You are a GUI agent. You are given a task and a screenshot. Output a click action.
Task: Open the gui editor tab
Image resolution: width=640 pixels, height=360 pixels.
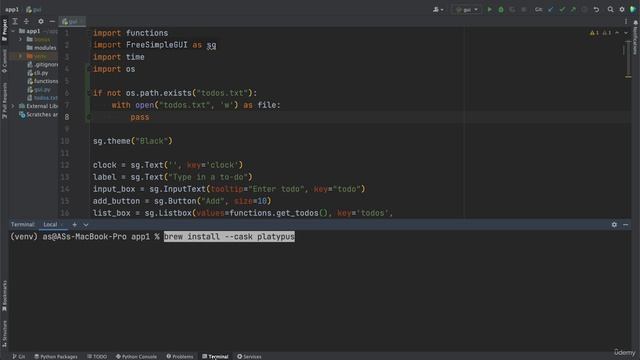[x=72, y=21]
